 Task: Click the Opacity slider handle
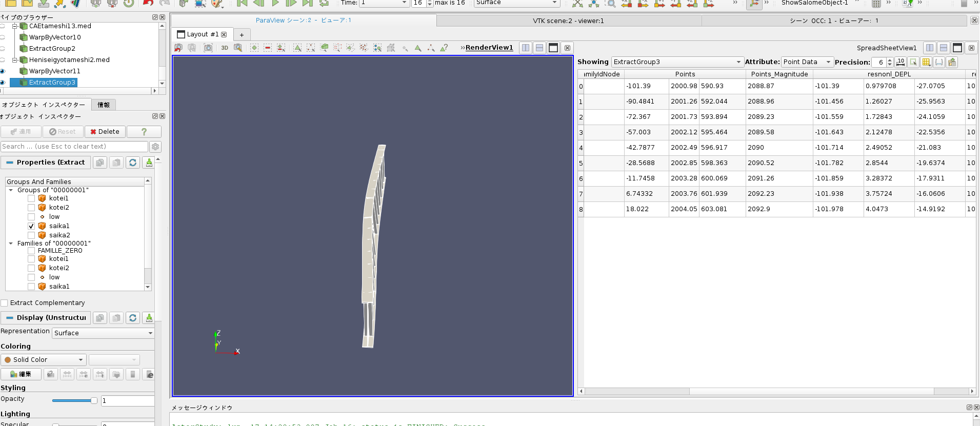click(x=94, y=401)
